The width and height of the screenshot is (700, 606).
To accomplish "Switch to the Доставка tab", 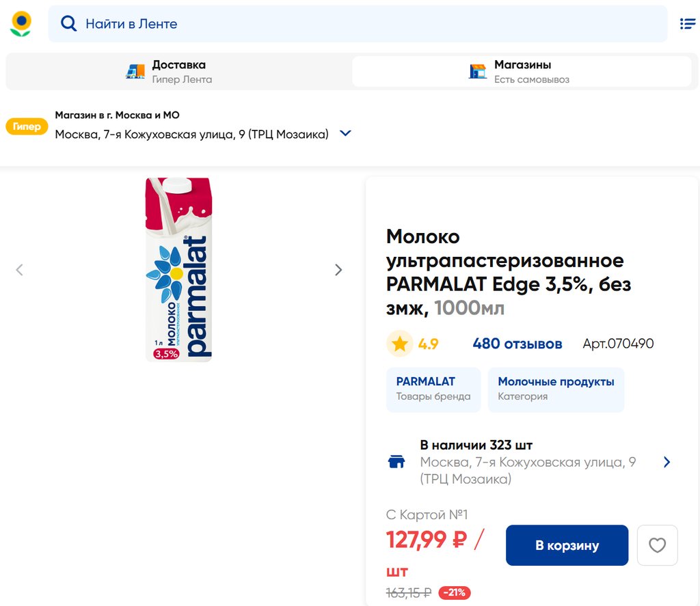I will (x=178, y=71).
